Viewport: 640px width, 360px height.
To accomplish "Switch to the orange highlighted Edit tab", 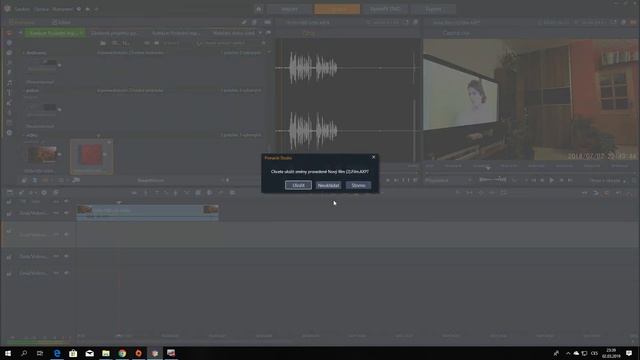I will (337, 9).
